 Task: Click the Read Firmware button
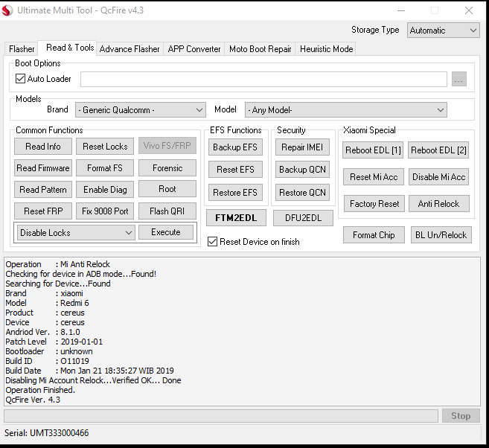coord(43,168)
